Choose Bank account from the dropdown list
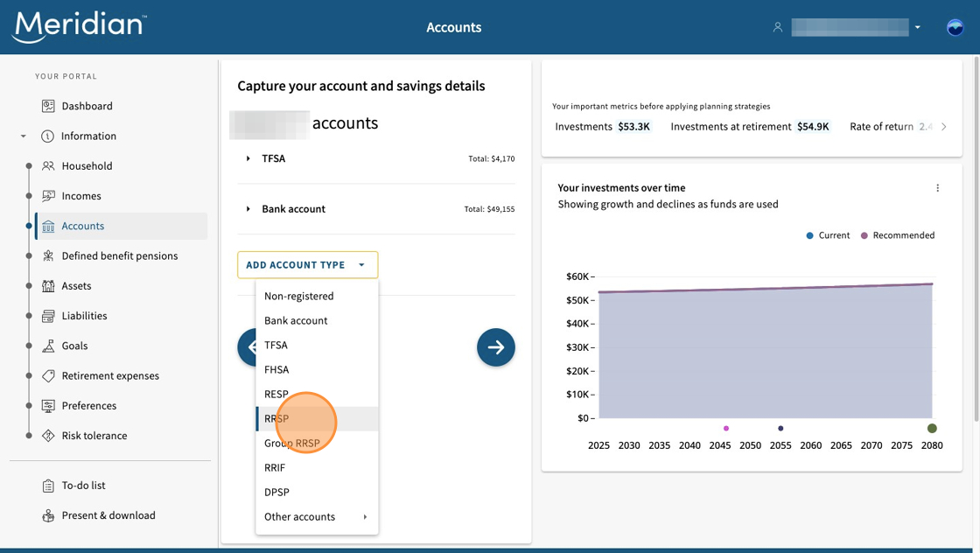This screenshot has width=980, height=553. click(x=317, y=320)
